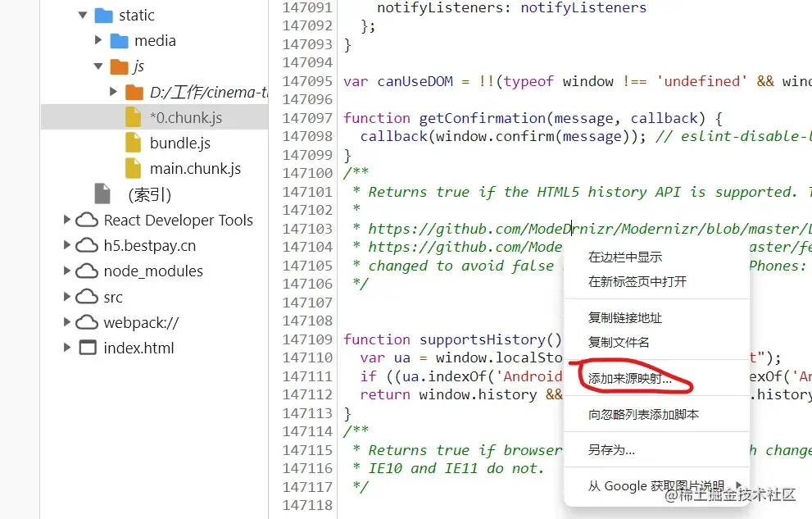The width and height of the screenshot is (812, 519).
Task: Click the *0.chunk.js file icon
Action: 133,117
